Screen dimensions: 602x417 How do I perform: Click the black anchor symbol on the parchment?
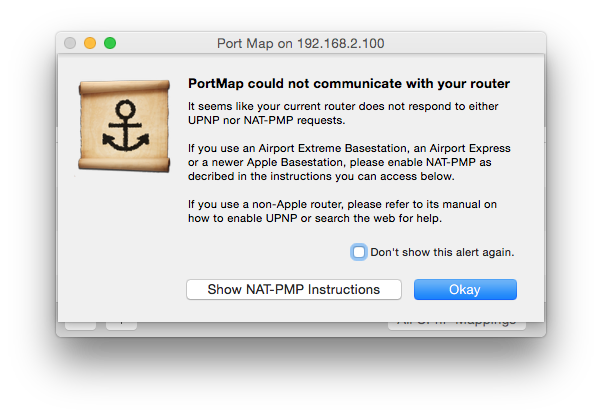125,126
